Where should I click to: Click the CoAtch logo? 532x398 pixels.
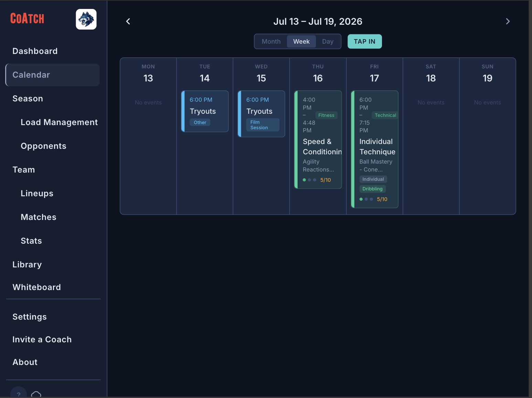(27, 19)
